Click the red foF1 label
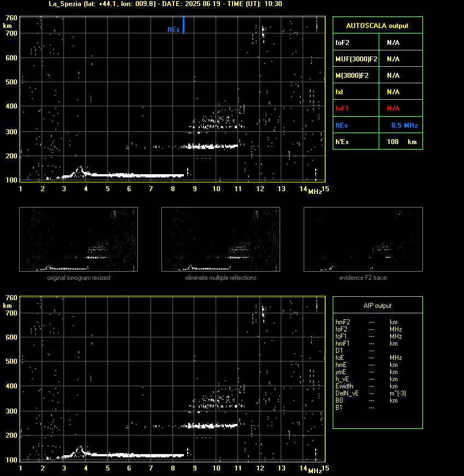 click(342, 108)
